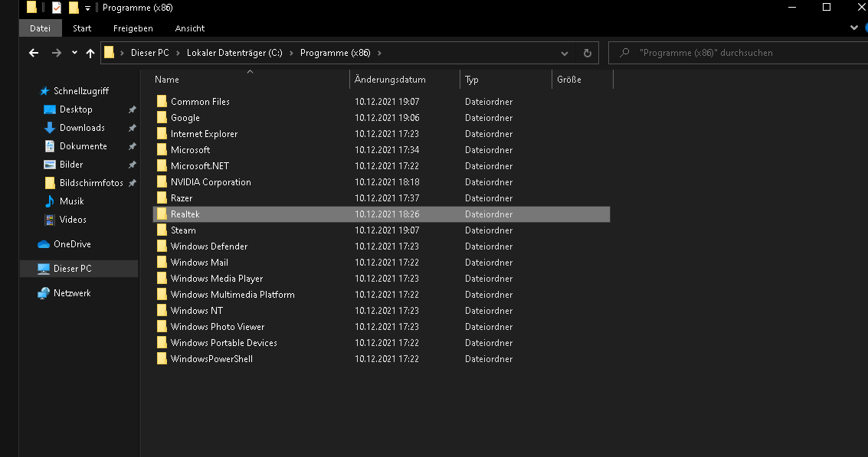Select the Windows Portable Devices folder name
Image resolution: width=868 pixels, height=457 pixels.
[x=224, y=343]
